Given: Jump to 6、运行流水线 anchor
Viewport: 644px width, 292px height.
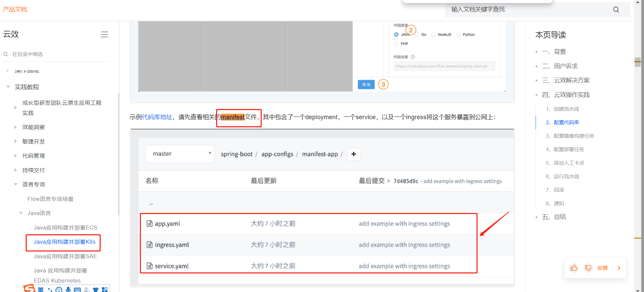Looking at the screenshot, I should [x=563, y=177].
